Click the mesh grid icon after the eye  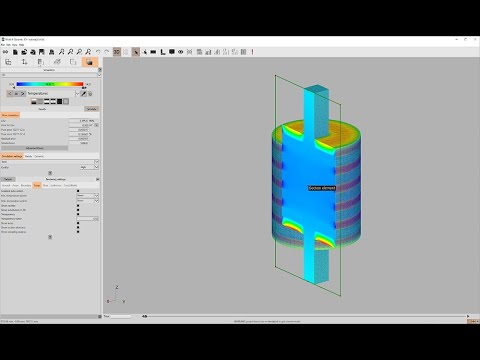pos(190,52)
